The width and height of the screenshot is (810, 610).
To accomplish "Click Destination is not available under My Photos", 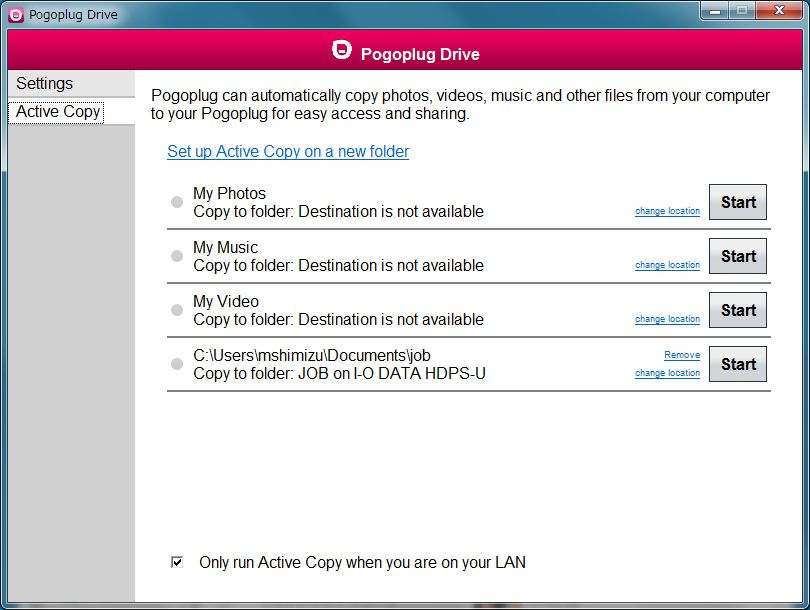I will (391, 211).
